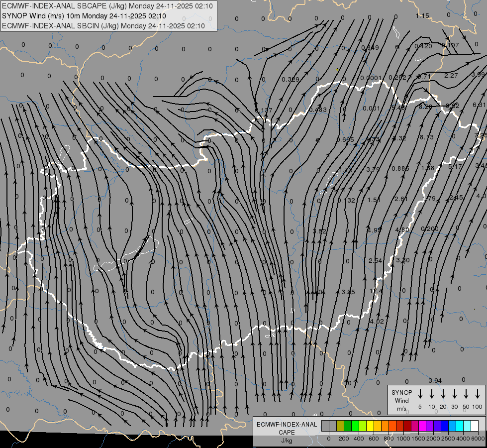Click the wind arrow above the 10 label

[432, 394]
